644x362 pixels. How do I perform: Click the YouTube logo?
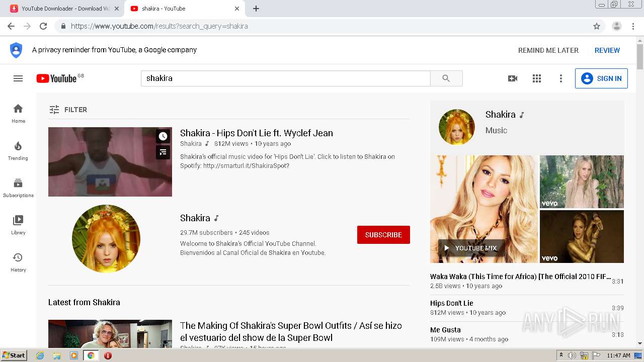(56, 78)
